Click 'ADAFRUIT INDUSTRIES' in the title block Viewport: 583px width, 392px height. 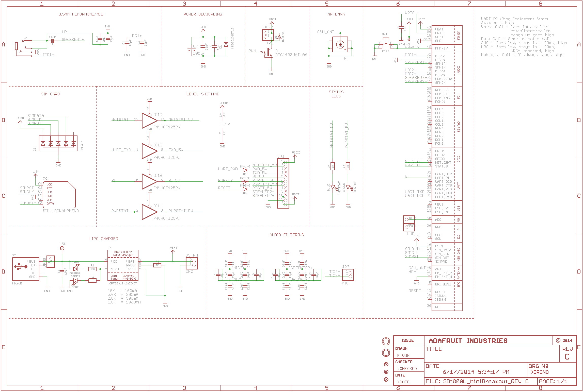point(468,341)
